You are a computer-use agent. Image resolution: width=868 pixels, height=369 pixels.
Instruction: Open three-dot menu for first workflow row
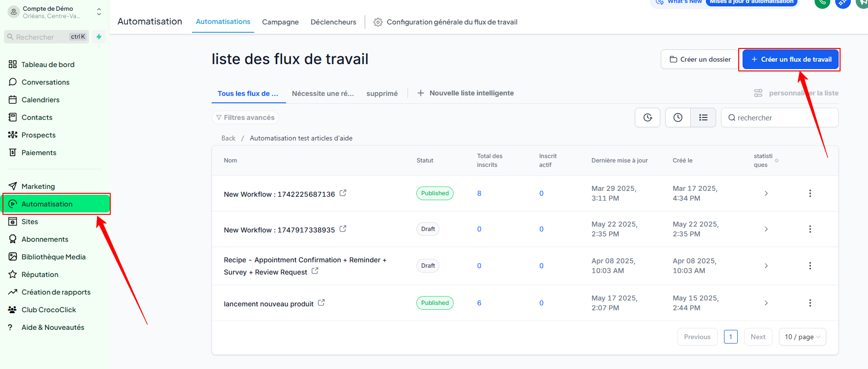[x=810, y=193]
